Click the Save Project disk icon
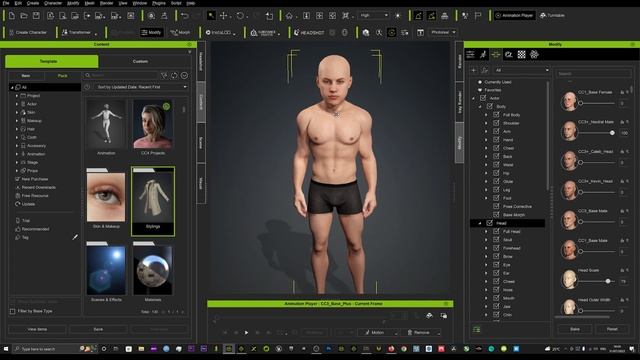This screenshot has height=360, width=640. pos(36,16)
